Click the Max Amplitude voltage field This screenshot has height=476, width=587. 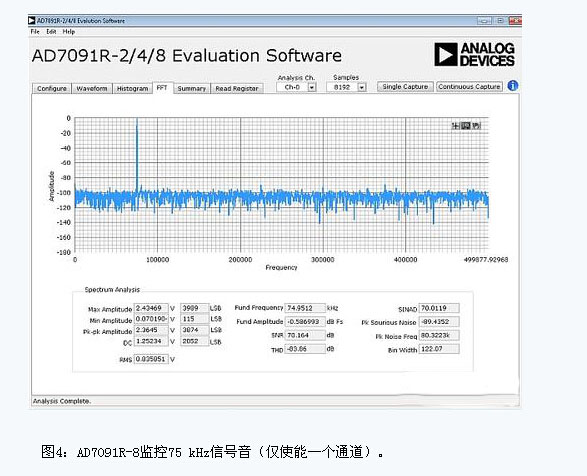click(151, 308)
